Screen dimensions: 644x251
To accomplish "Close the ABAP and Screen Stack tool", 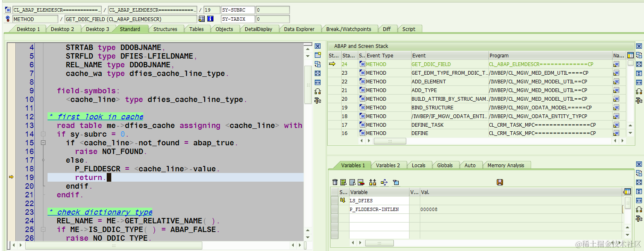I will [639, 46].
